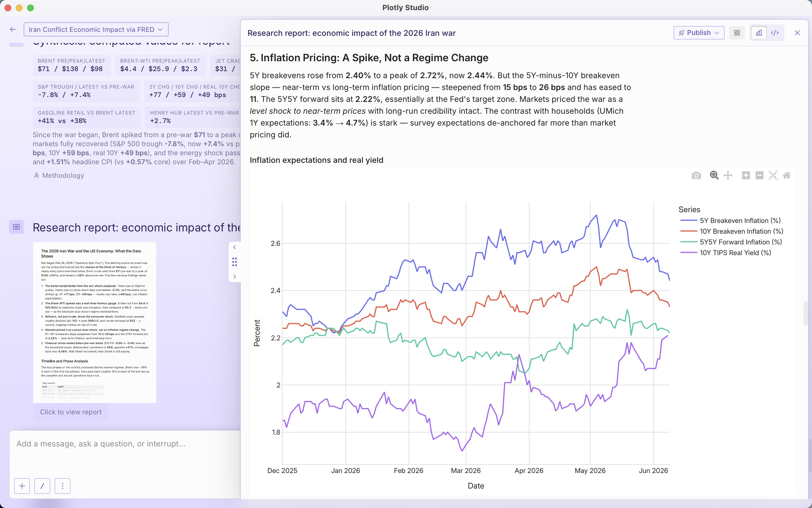Toggle 5Y Breakeven Inflation legend series
The width and height of the screenshot is (812, 508).
click(731, 221)
